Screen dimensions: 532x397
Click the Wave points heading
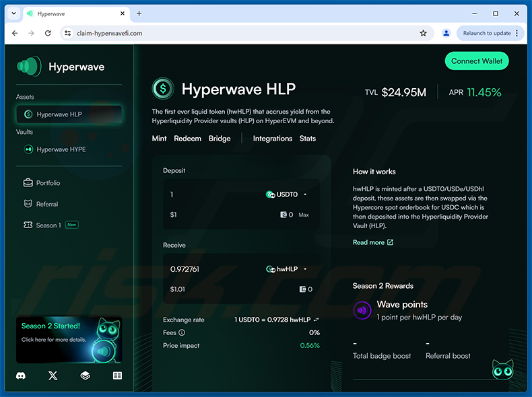pyautogui.click(x=402, y=304)
